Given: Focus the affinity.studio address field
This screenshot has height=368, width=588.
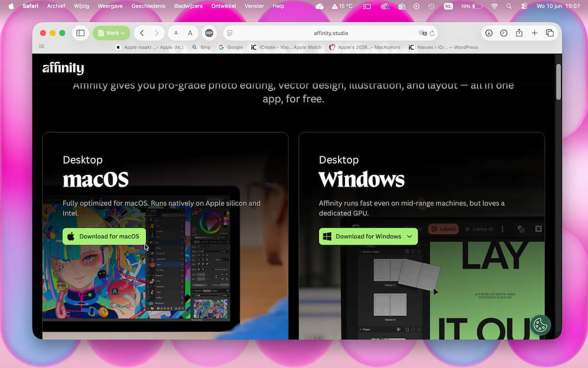Looking at the screenshot, I should [x=331, y=33].
